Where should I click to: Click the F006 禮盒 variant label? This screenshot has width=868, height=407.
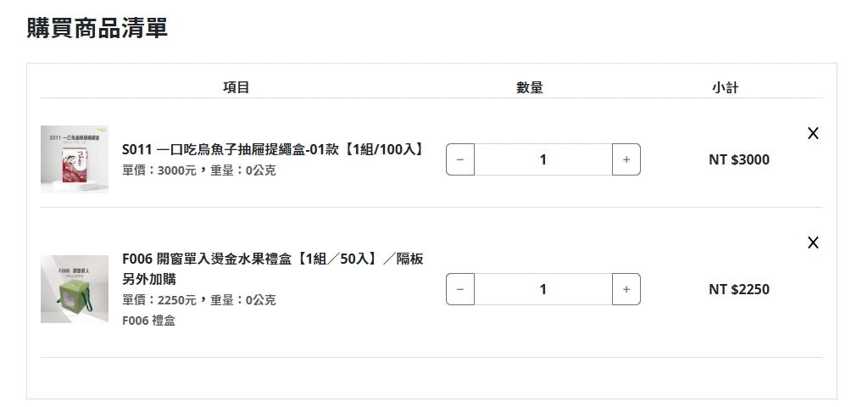[148, 321]
